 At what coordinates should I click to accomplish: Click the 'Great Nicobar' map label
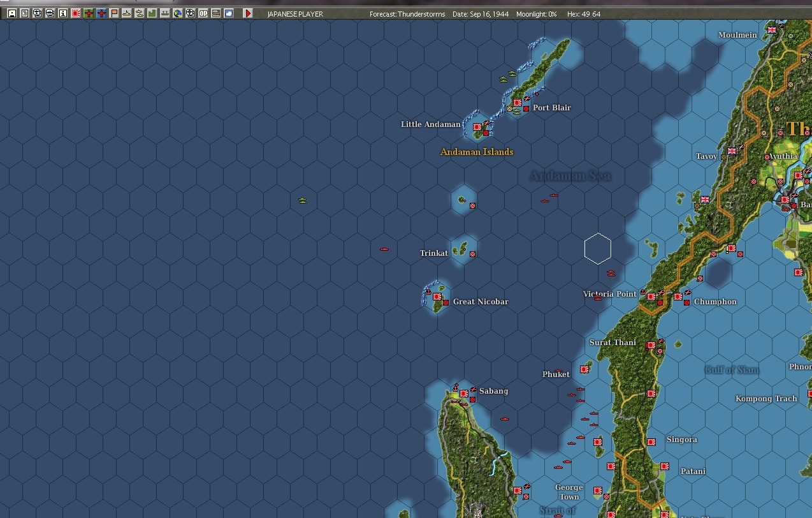[481, 302]
